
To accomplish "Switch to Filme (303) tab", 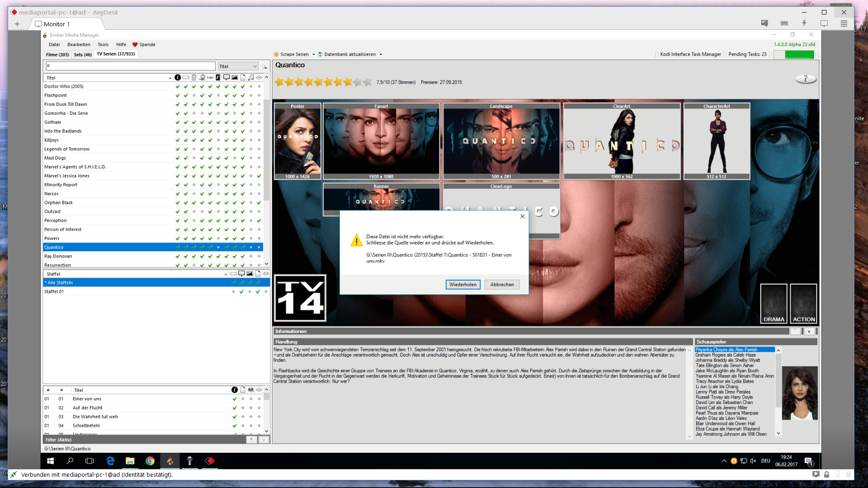I will tap(57, 55).
